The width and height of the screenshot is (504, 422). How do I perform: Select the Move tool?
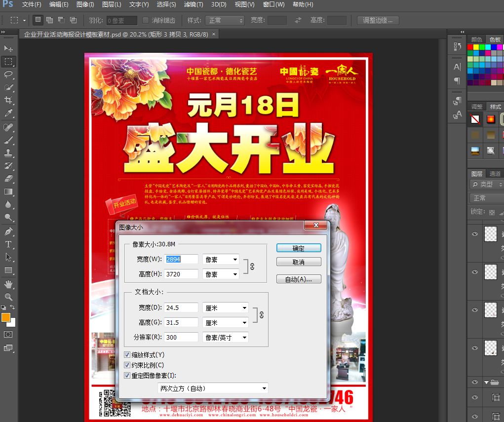(x=8, y=48)
